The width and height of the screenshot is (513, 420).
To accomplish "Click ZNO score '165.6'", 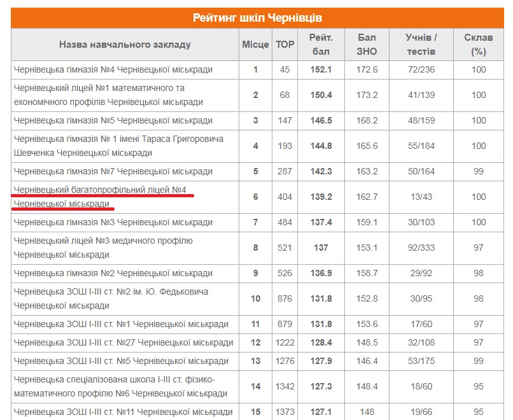I will click(x=367, y=146).
